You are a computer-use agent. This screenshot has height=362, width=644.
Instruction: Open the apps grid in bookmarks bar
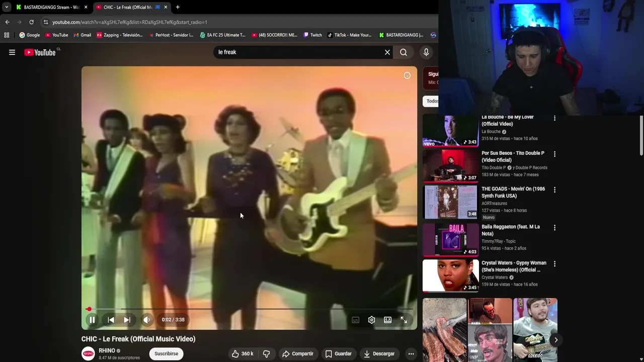[7, 35]
